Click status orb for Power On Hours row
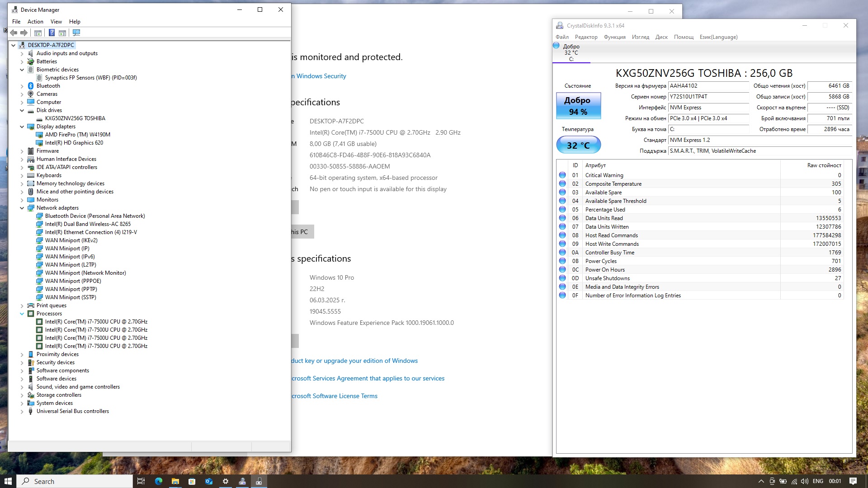 point(562,269)
